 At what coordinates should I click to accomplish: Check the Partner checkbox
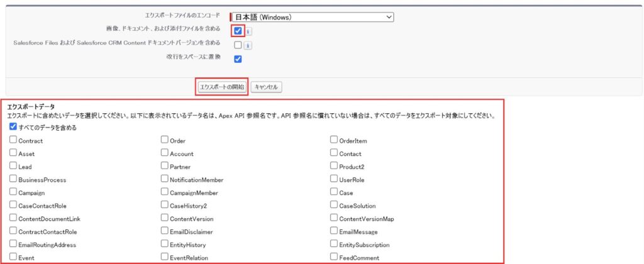click(165, 167)
